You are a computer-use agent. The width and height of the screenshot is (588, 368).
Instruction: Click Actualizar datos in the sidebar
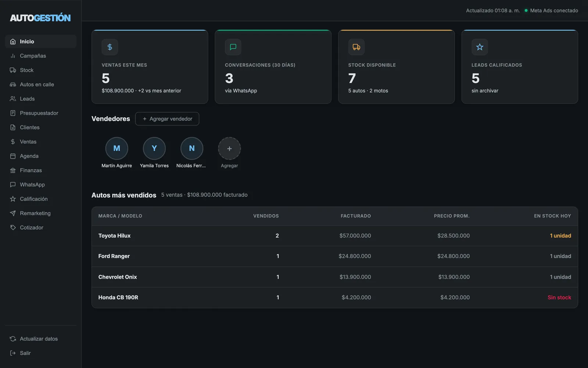(x=41, y=339)
